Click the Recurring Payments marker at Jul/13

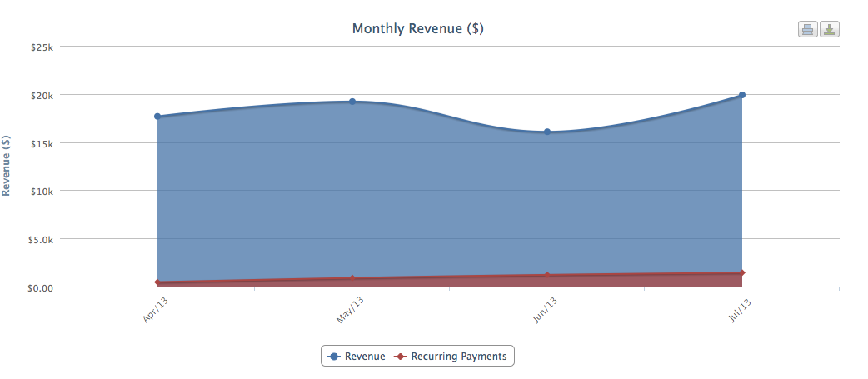pyautogui.click(x=741, y=272)
